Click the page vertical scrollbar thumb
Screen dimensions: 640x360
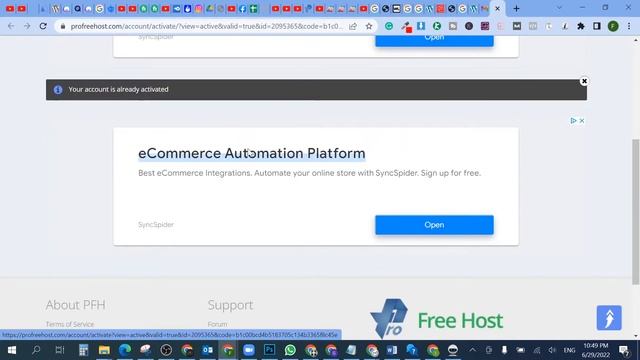pos(636,211)
